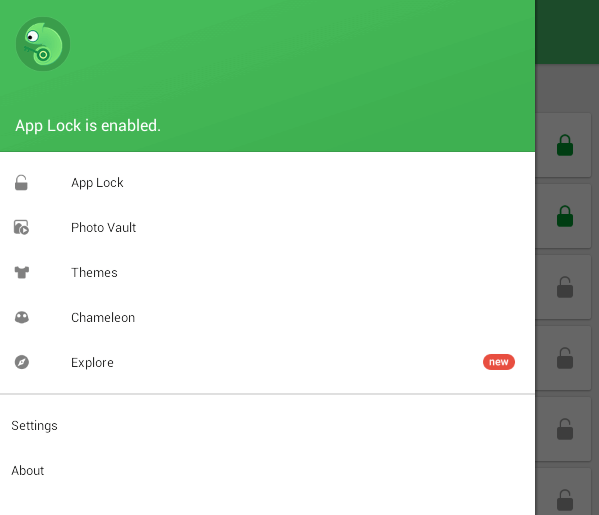The image size is (599, 515).
Task: Toggle the second green locked padlock
Action: 565,216
